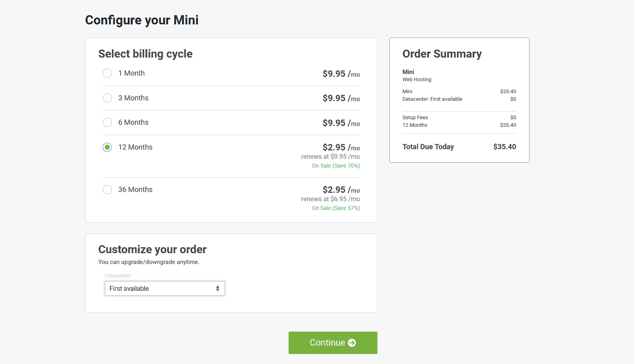The height and width of the screenshot is (364, 634).
Task: Click the Setup Fees line in summary
Action: (x=415, y=118)
